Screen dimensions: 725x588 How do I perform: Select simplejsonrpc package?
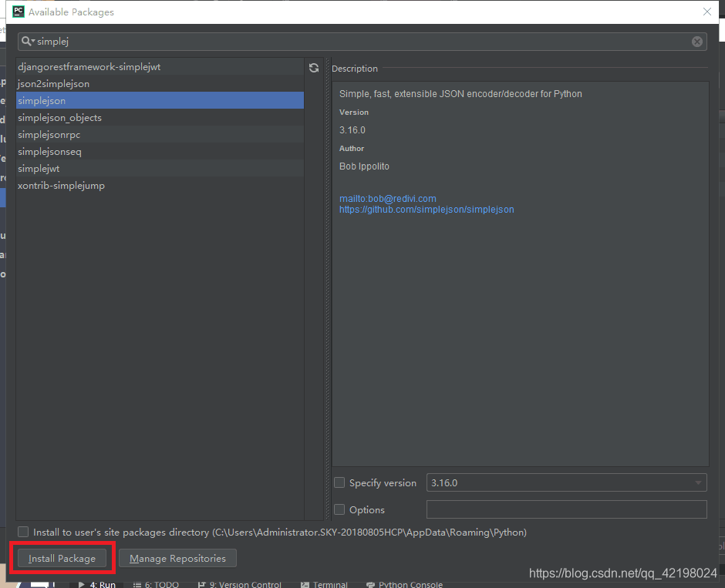point(160,134)
